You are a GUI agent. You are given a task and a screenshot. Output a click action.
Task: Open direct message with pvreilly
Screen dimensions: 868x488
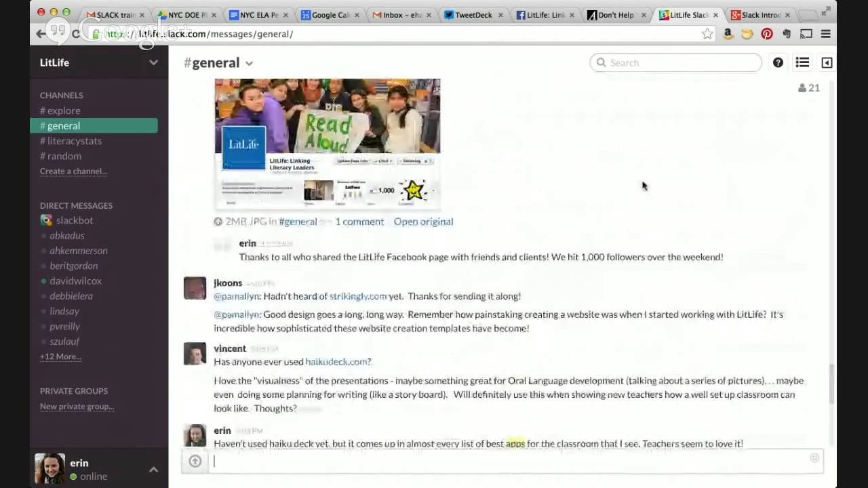click(x=64, y=326)
